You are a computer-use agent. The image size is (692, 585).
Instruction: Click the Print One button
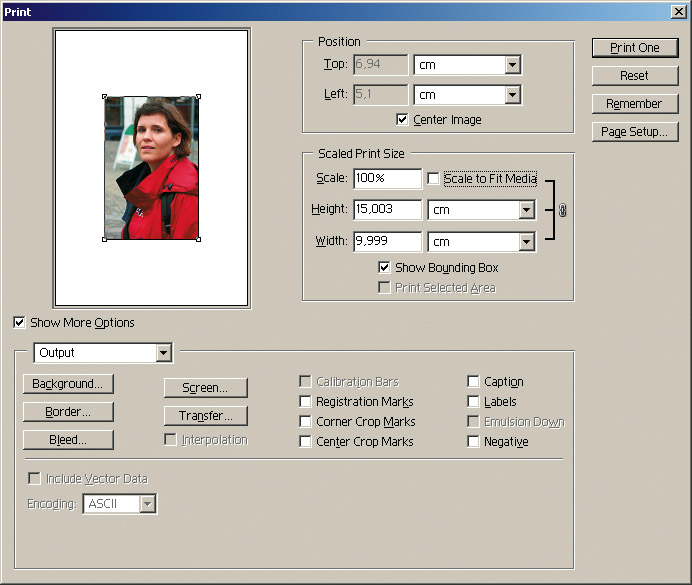click(635, 48)
